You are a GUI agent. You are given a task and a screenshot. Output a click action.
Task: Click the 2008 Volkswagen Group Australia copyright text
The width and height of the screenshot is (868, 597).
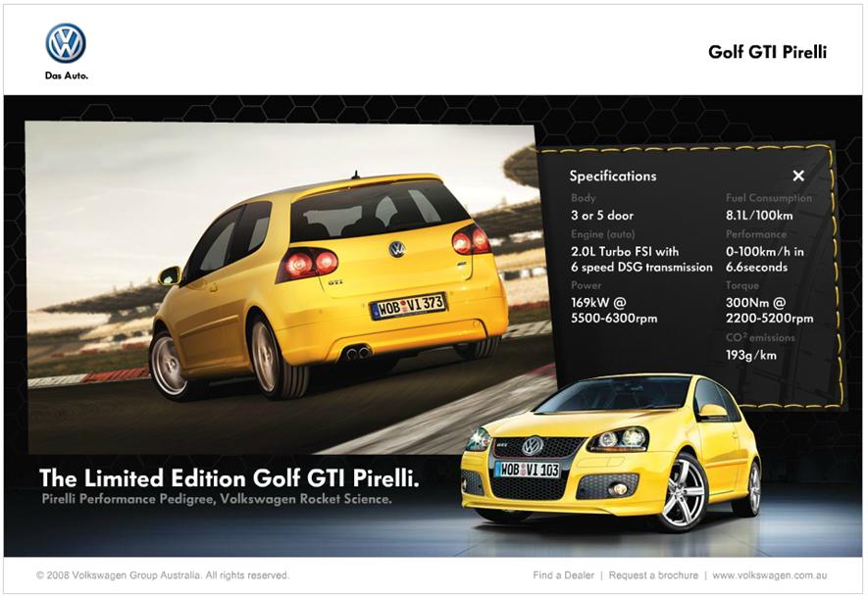pyautogui.click(x=163, y=575)
